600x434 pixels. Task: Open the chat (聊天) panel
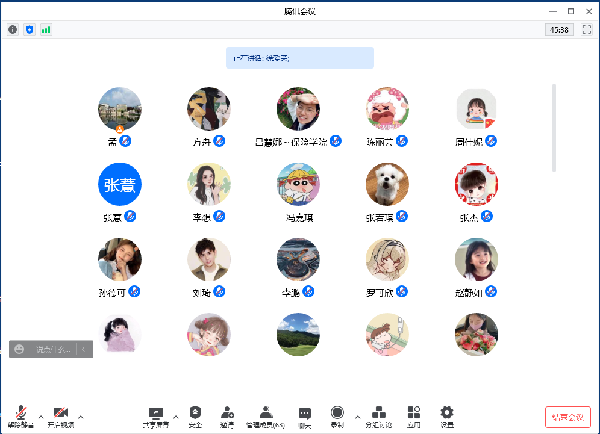point(304,415)
